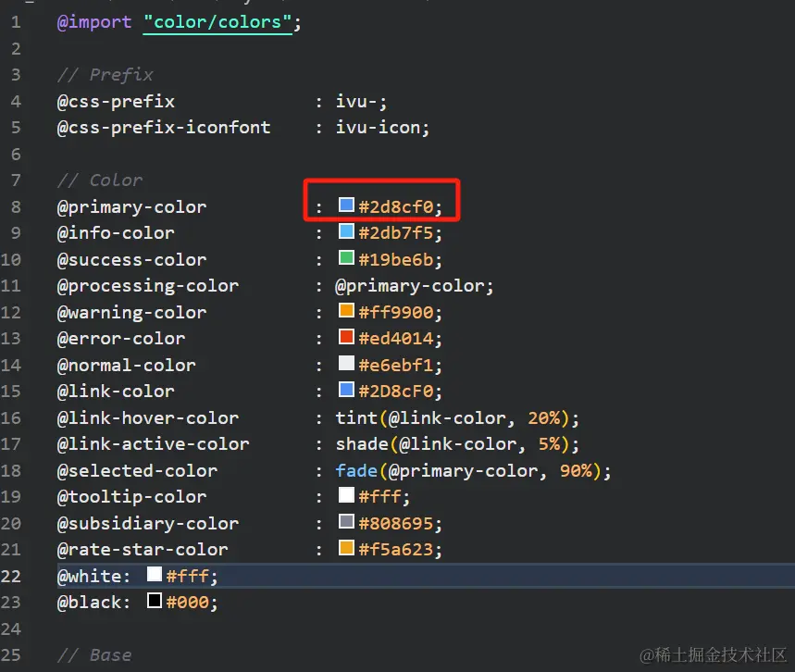Click line number 18 in the gutter
This screenshot has width=795, height=672.
tap(11, 470)
